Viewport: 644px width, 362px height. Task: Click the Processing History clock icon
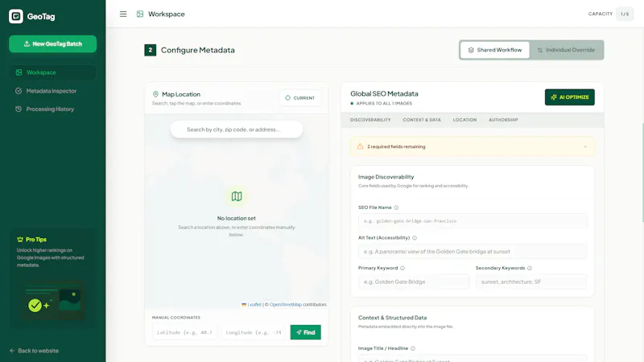point(19,109)
